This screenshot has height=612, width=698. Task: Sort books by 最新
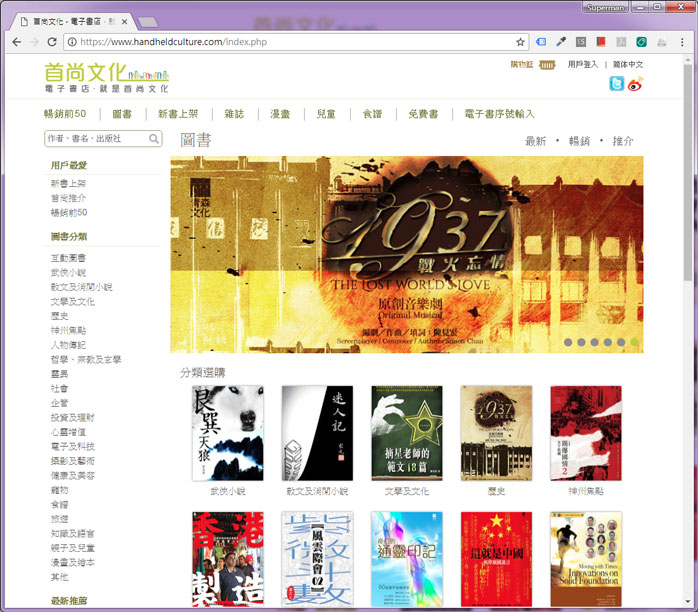click(x=536, y=141)
